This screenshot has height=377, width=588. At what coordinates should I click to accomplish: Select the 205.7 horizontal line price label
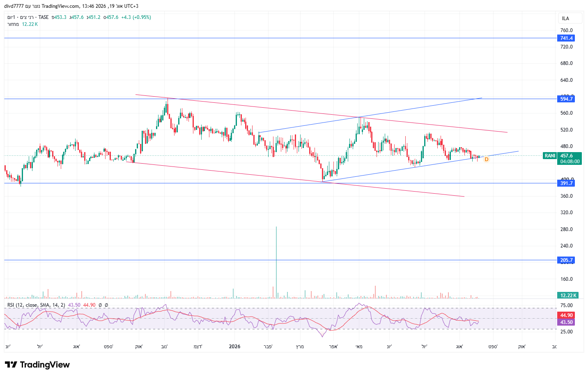[566, 260]
